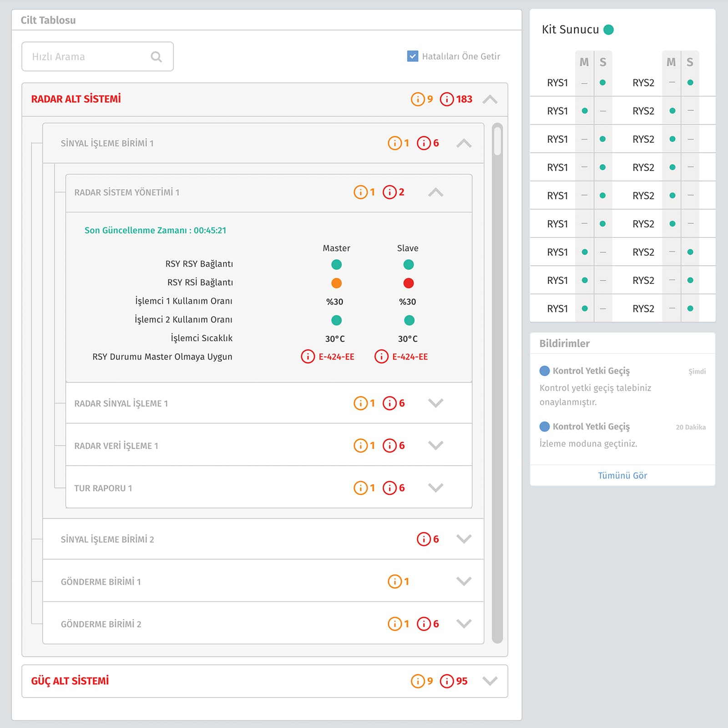The width and height of the screenshot is (728, 728).
Task: Click the İşlemci 1 Kullanım Oranı label
Action: pyautogui.click(x=183, y=301)
